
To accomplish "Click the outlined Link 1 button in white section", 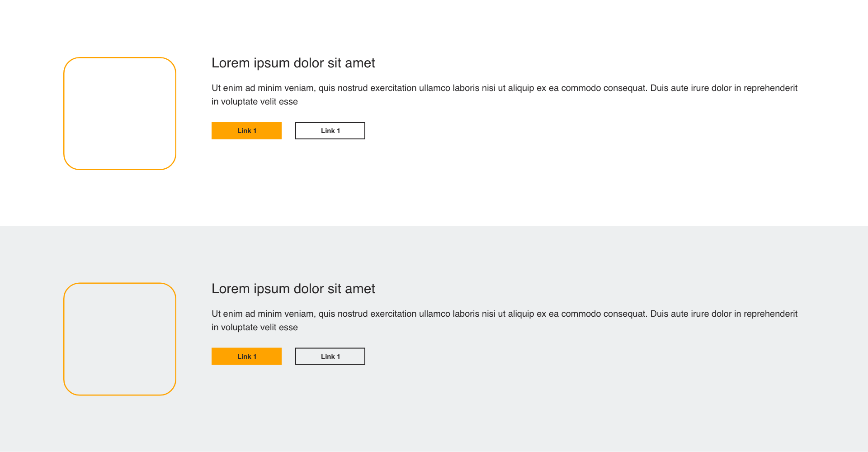I will pyautogui.click(x=330, y=131).
